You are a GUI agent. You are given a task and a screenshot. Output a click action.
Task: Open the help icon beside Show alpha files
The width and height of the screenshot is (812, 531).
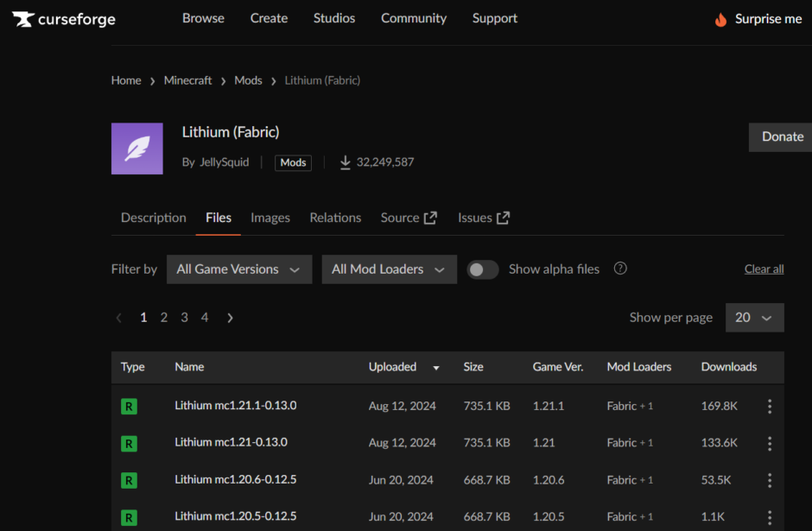620,269
